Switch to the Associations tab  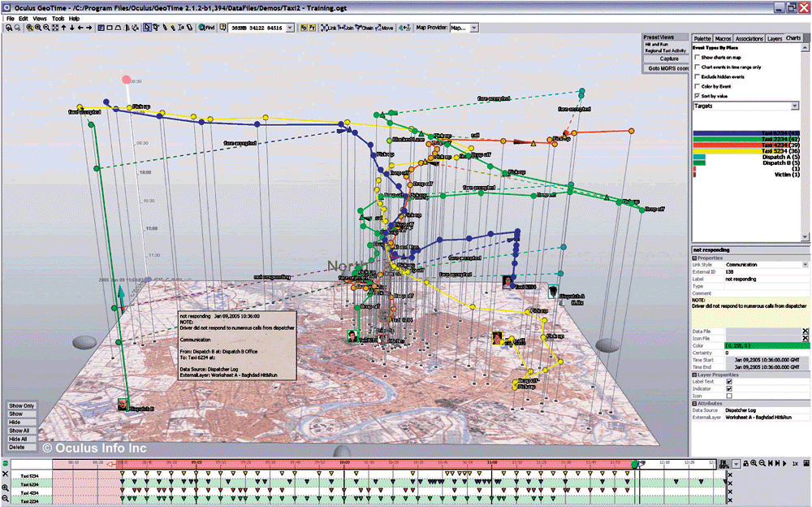coord(749,38)
